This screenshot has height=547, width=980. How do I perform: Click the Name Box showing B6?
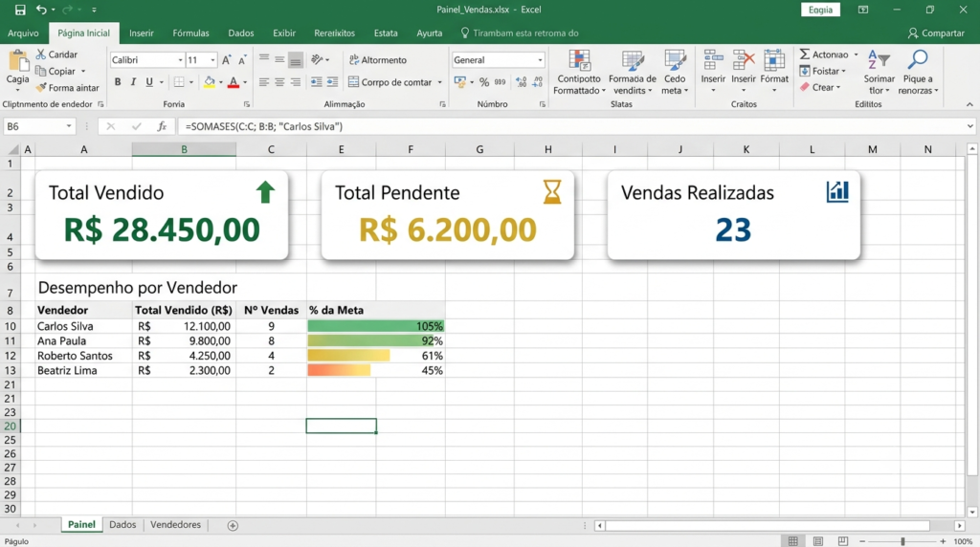[x=38, y=126]
